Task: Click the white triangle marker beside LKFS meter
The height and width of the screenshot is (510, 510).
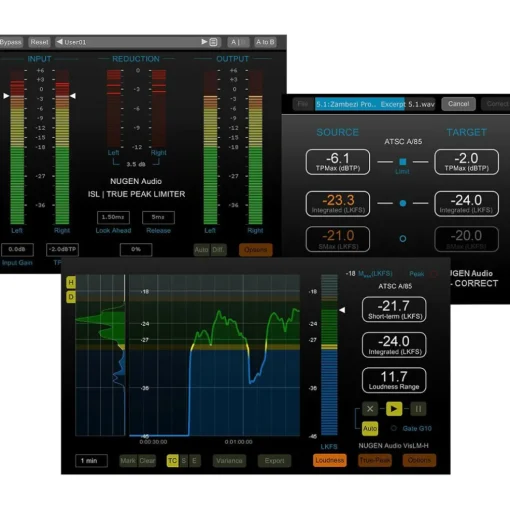Action: (x=342, y=310)
